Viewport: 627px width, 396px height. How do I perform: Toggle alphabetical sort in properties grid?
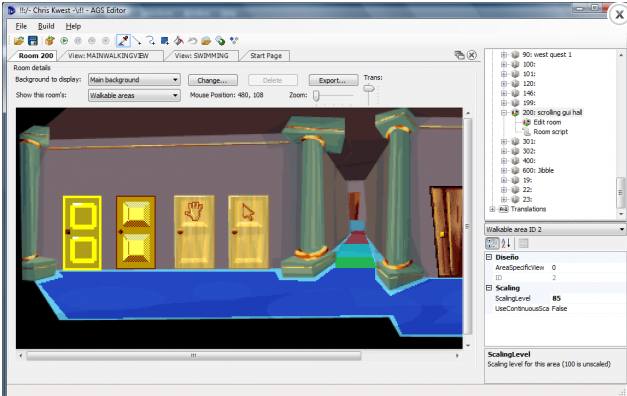(506, 243)
